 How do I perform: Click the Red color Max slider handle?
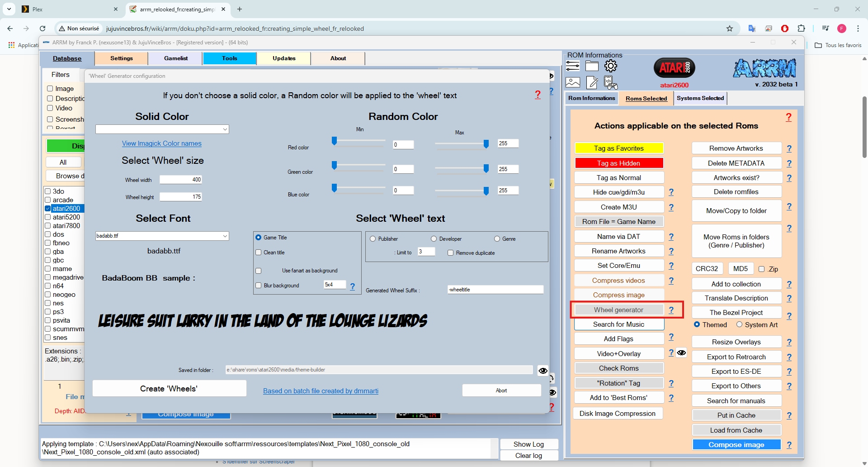tap(486, 143)
